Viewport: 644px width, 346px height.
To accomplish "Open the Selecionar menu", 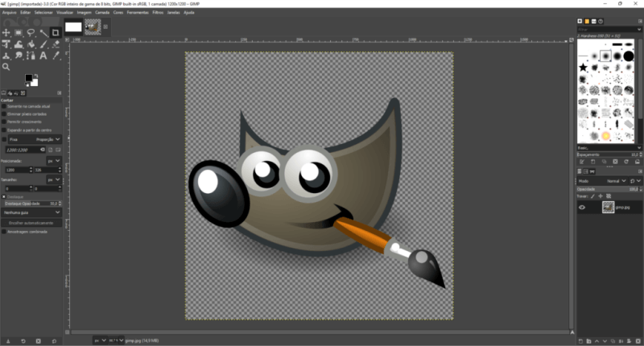I will click(43, 13).
